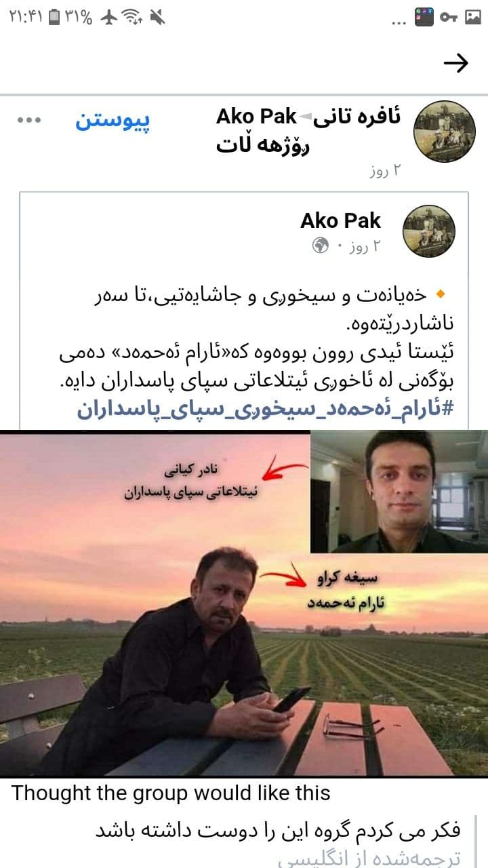Tap the two-days-ago timestamp under the header
488x868 pixels.
click(x=385, y=171)
